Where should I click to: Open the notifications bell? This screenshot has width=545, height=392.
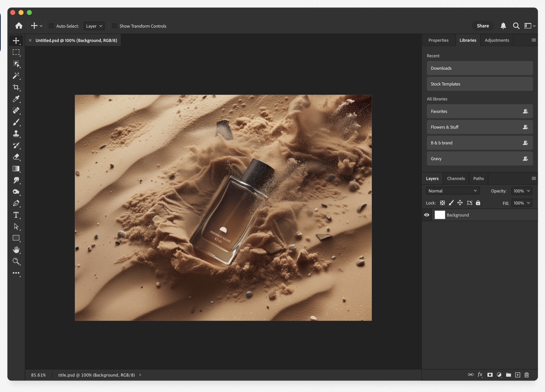pos(503,26)
